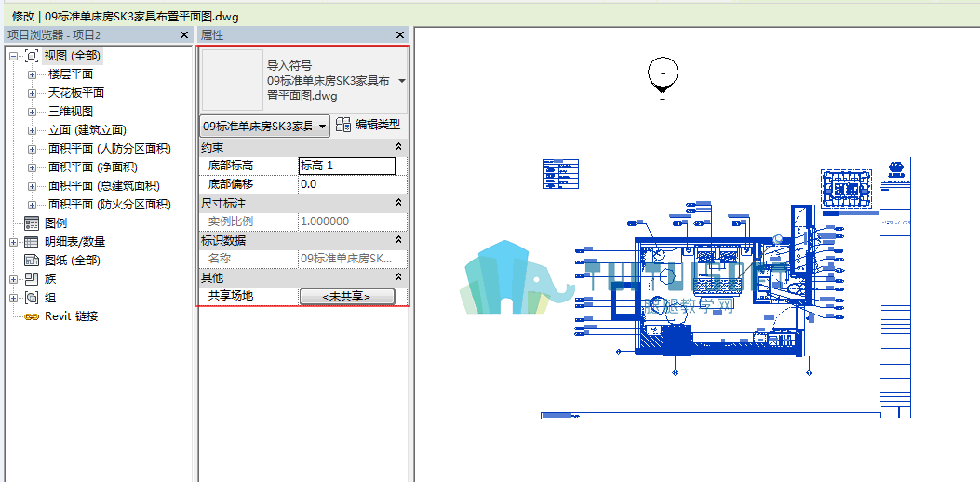The height and width of the screenshot is (482, 980).
Task: Expand the 楼层平面 tree node
Action: coord(32,75)
